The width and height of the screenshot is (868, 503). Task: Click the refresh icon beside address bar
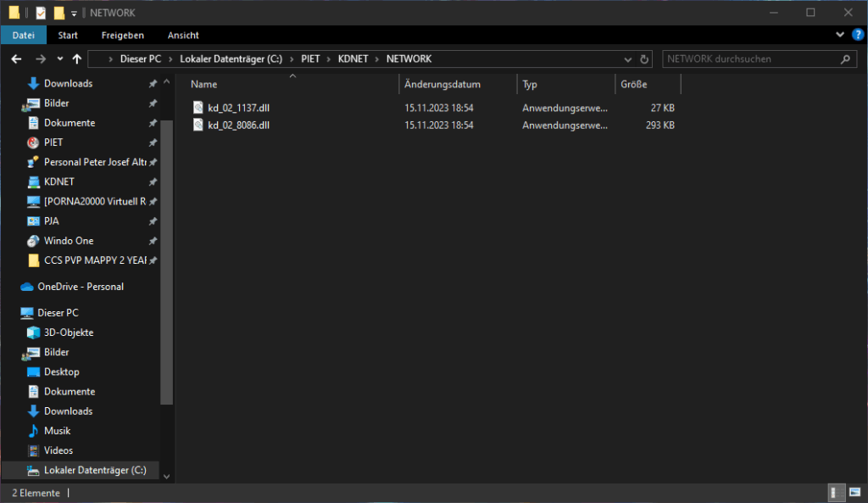click(644, 59)
